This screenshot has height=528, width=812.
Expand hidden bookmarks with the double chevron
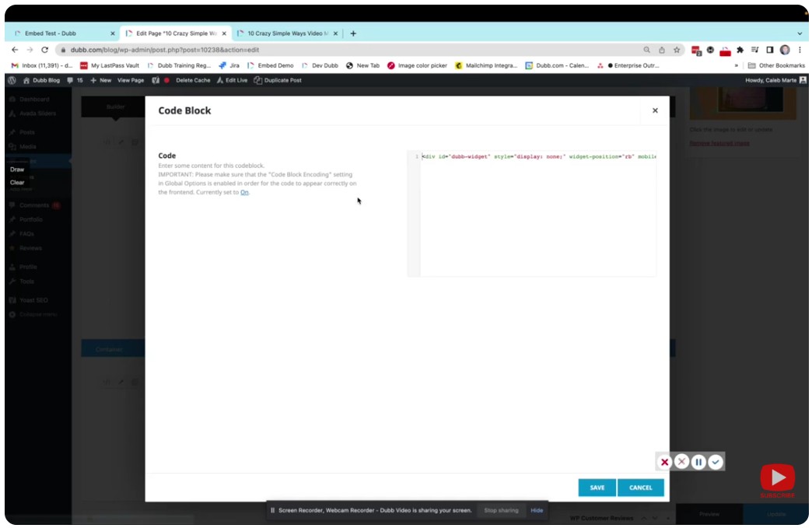736,66
